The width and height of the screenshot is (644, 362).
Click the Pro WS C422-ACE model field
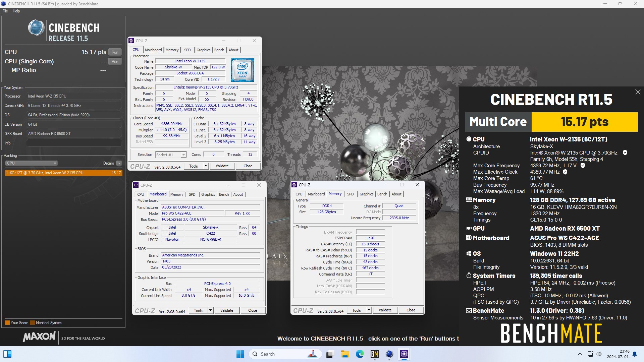click(x=193, y=213)
